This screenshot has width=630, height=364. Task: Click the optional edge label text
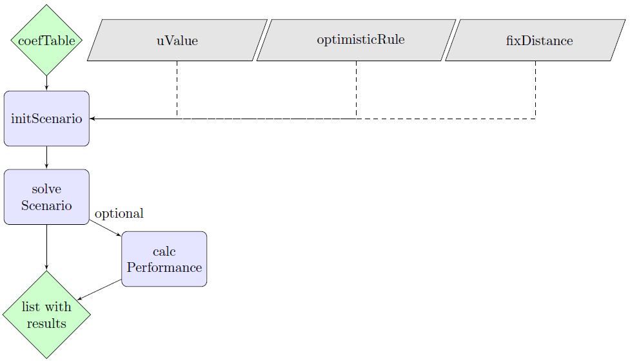tap(119, 213)
